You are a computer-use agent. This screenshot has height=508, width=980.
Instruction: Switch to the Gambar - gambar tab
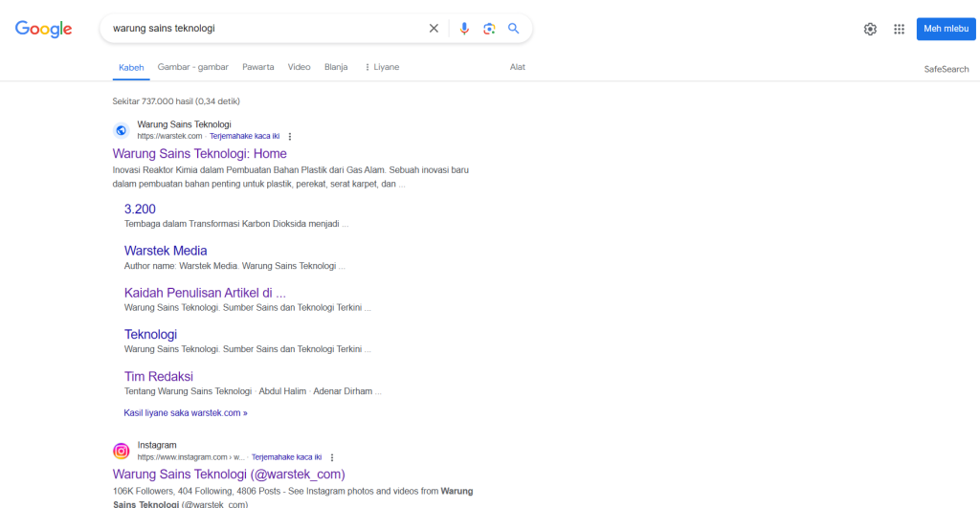[192, 67]
